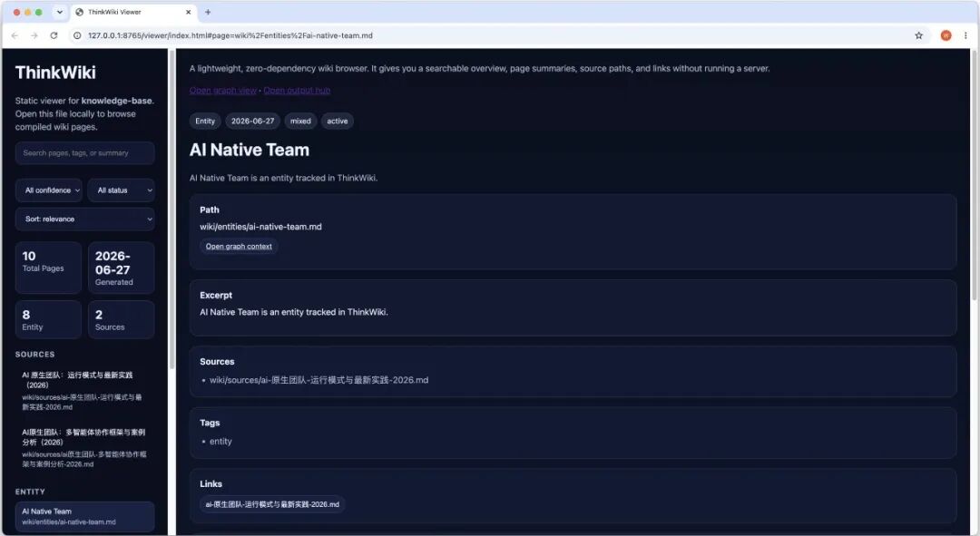Click the browser forward arrow

(34, 35)
